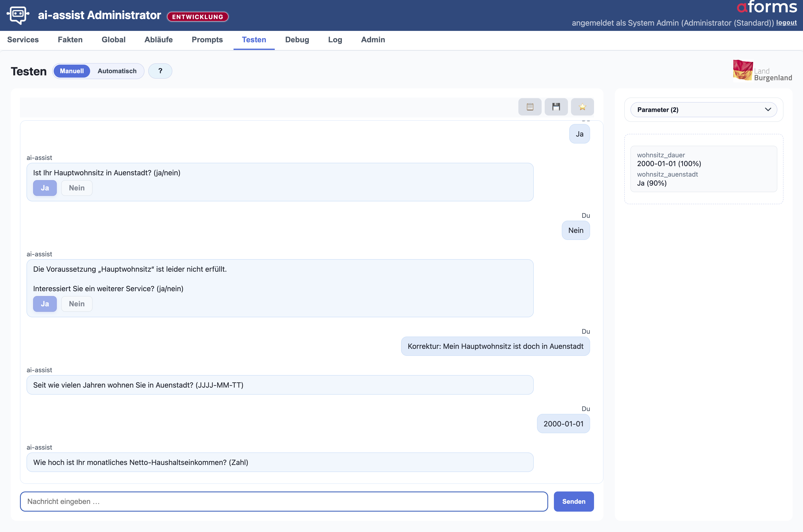Click the 'Testen' page heading
Image resolution: width=803 pixels, height=532 pixels.
point(29,71)
